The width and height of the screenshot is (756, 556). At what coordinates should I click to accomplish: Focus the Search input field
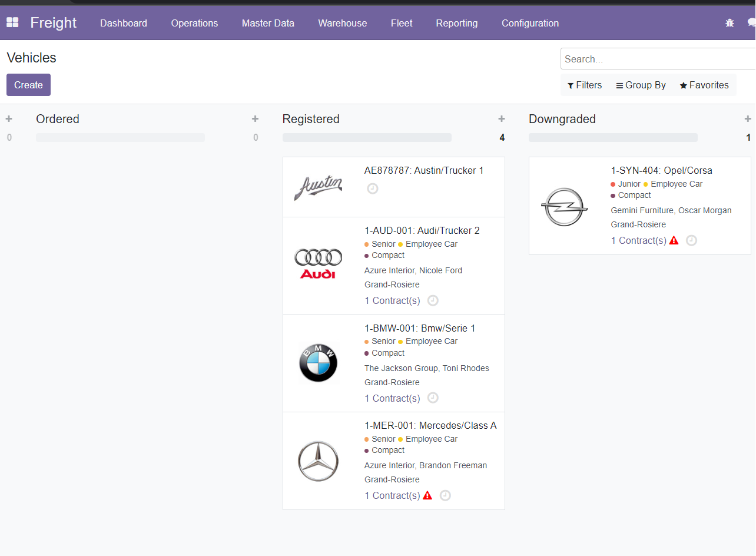(x=656, y=59)
